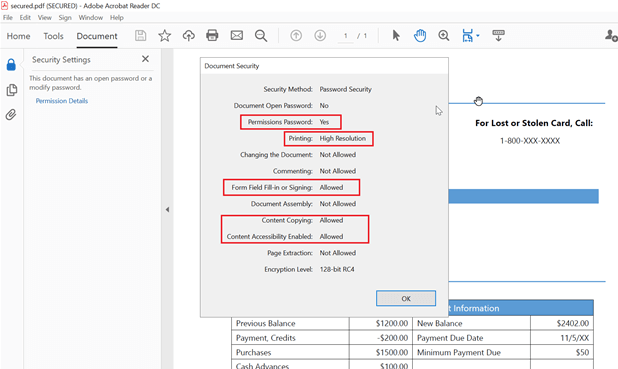Click '128-bit RC4' encryption value
The height and width of the screenshot is (369, 618).
(x=337, y=269)
